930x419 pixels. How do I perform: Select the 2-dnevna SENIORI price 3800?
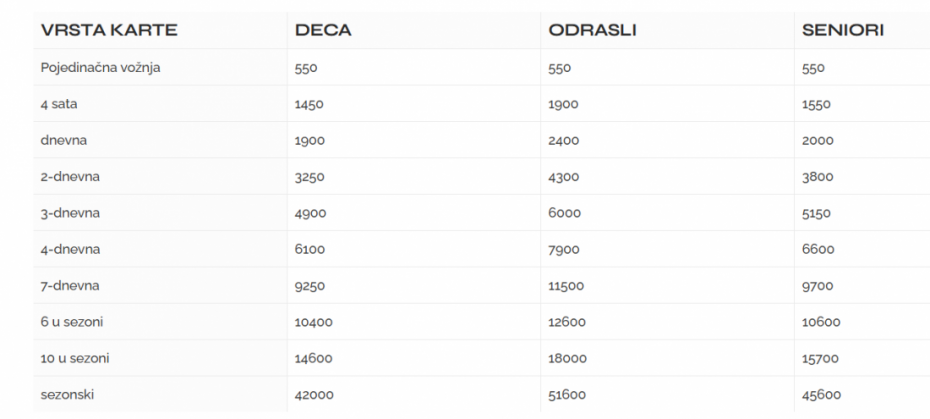coord(818,177)
